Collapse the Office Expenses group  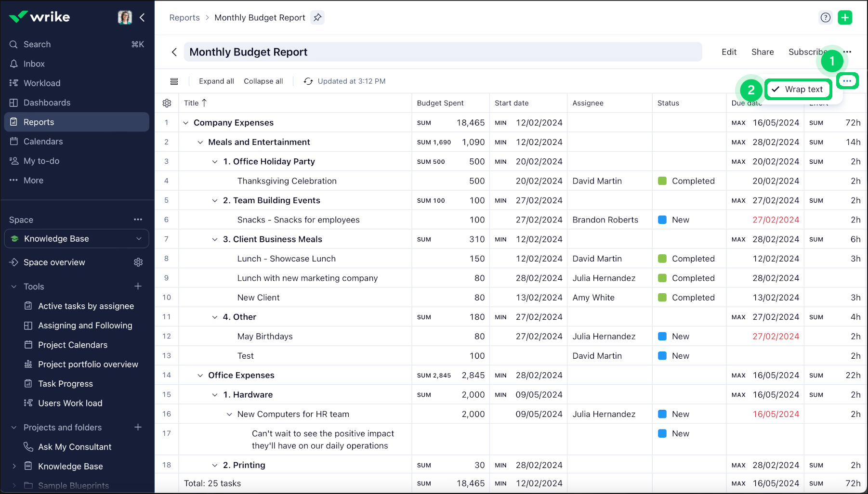click(x=200, y=376)
